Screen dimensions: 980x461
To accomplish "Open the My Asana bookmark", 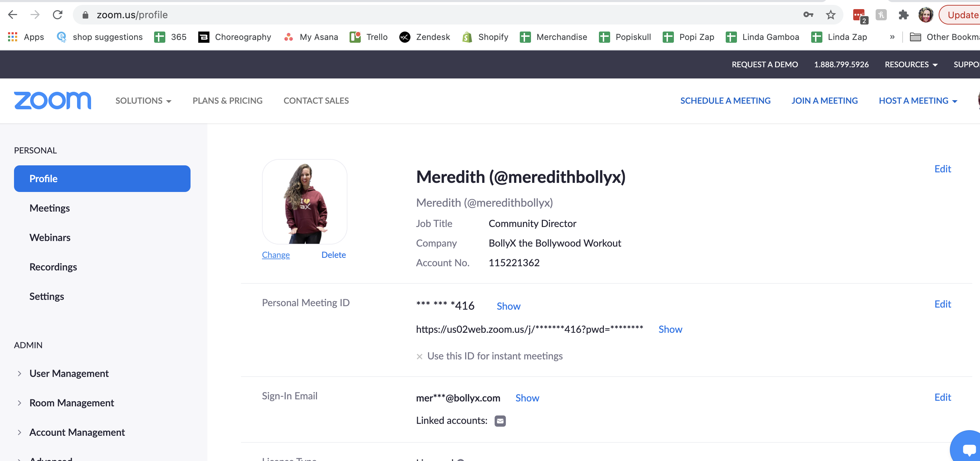I will point(311,37).
